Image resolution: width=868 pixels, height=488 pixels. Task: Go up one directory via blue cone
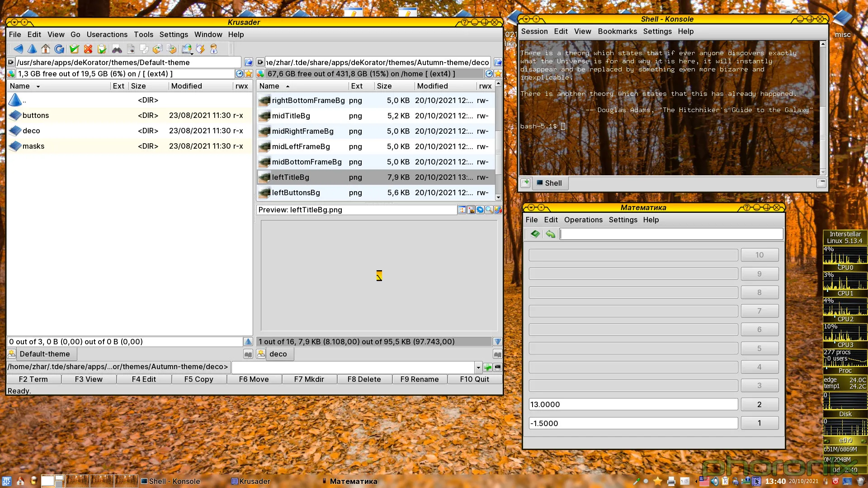[x=32, y=49]
